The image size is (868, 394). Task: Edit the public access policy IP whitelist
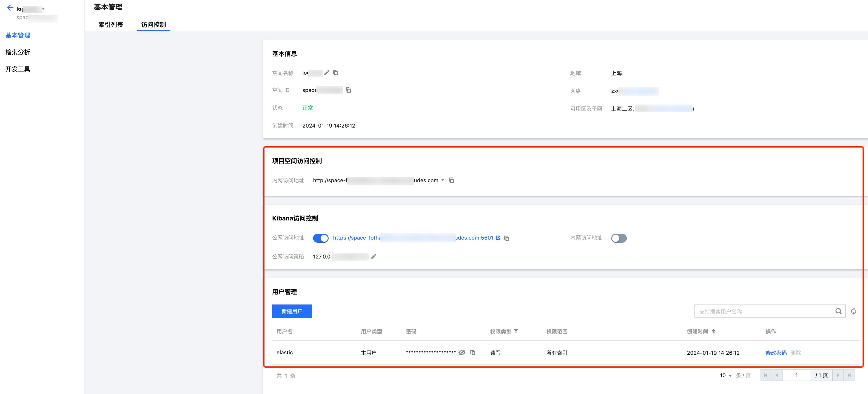(373, 256)
